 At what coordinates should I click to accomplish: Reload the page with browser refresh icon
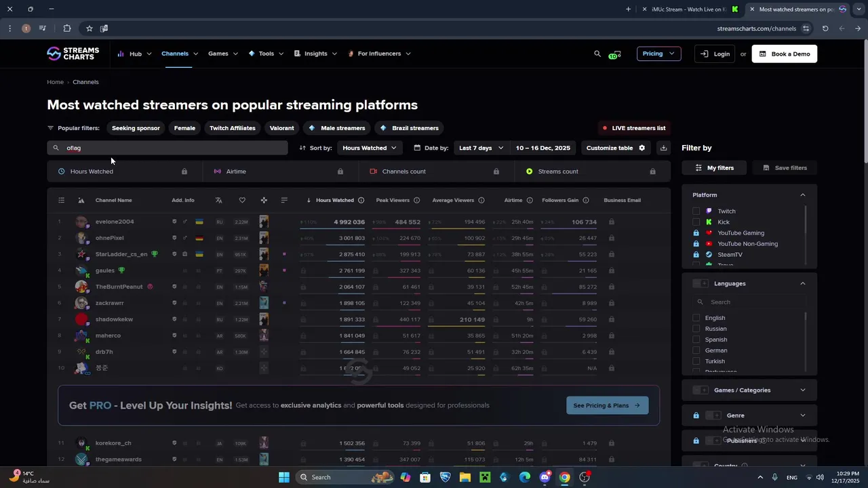click(x=825, y=28)
